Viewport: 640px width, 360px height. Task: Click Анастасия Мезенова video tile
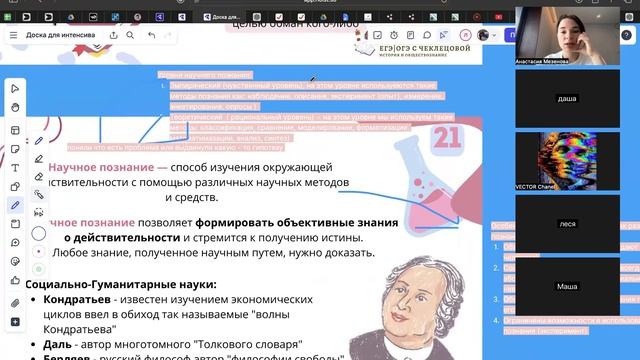tap(567, 36)
